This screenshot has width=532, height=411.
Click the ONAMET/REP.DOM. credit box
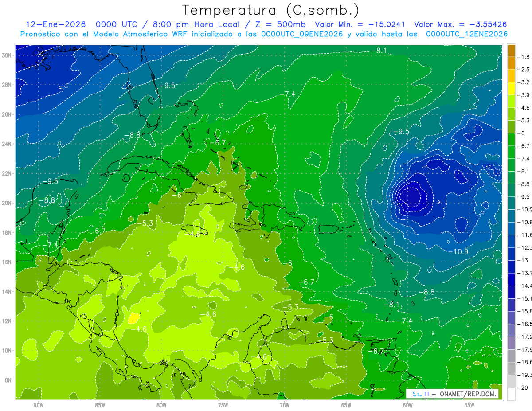tap(452, 394)
